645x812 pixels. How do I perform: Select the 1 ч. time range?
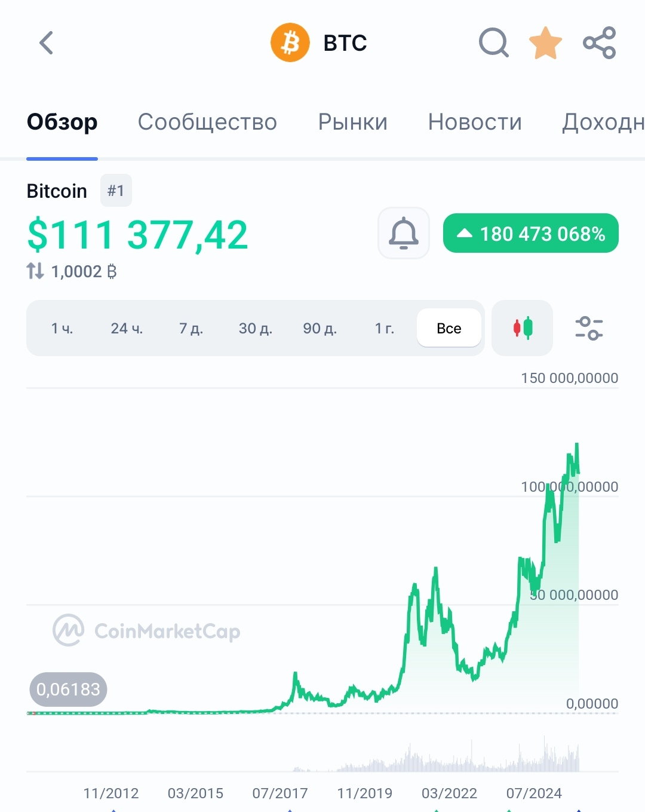(62, 328)
